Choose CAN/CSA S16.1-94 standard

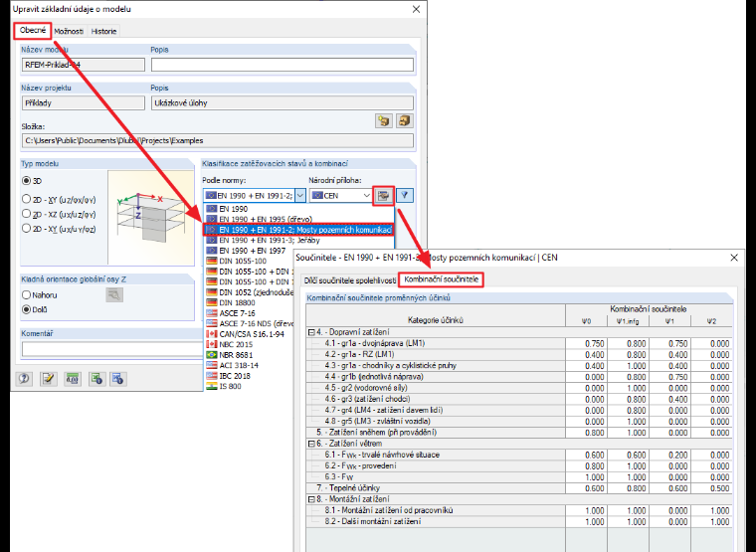coord(250,334)
